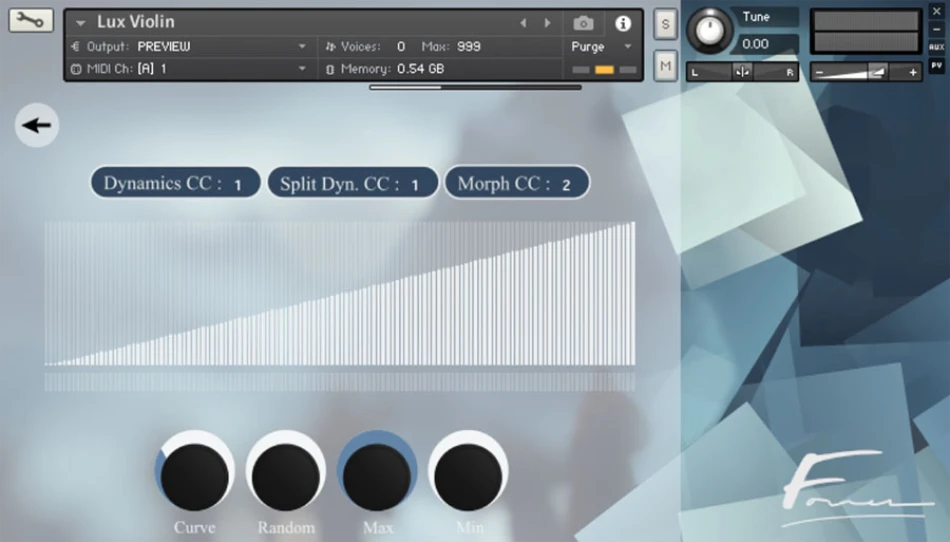Open Output PREVIEW dropdown

302,47
